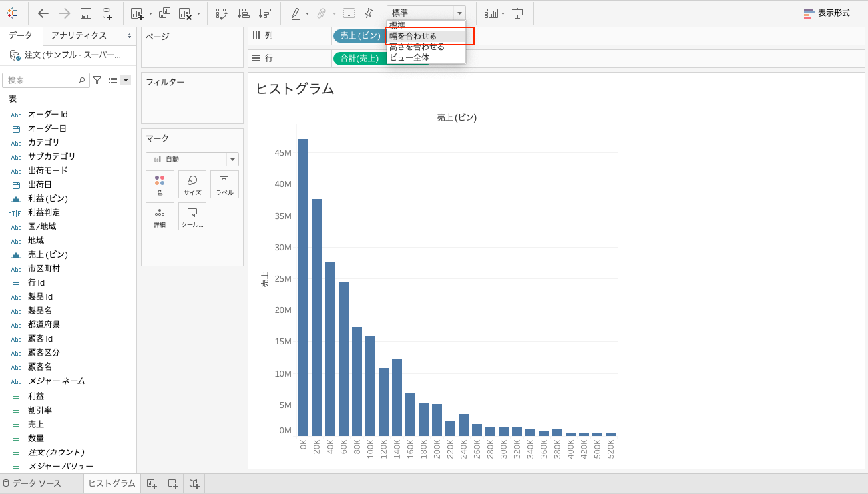Click the 色 color marks button

point(160,184)
